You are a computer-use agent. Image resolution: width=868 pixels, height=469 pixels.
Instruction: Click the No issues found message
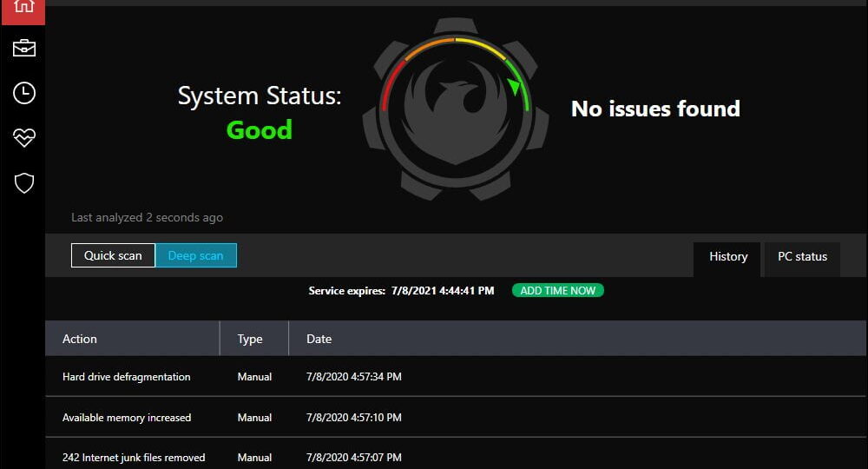click(x=655, y=109)
